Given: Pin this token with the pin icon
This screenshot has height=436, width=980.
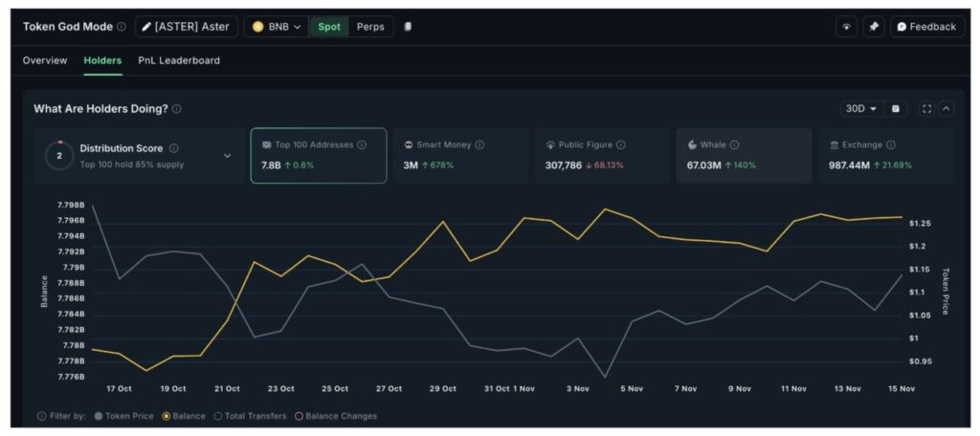Looking at the screenshot, I should pyautogui.click(x=874, y=27).
